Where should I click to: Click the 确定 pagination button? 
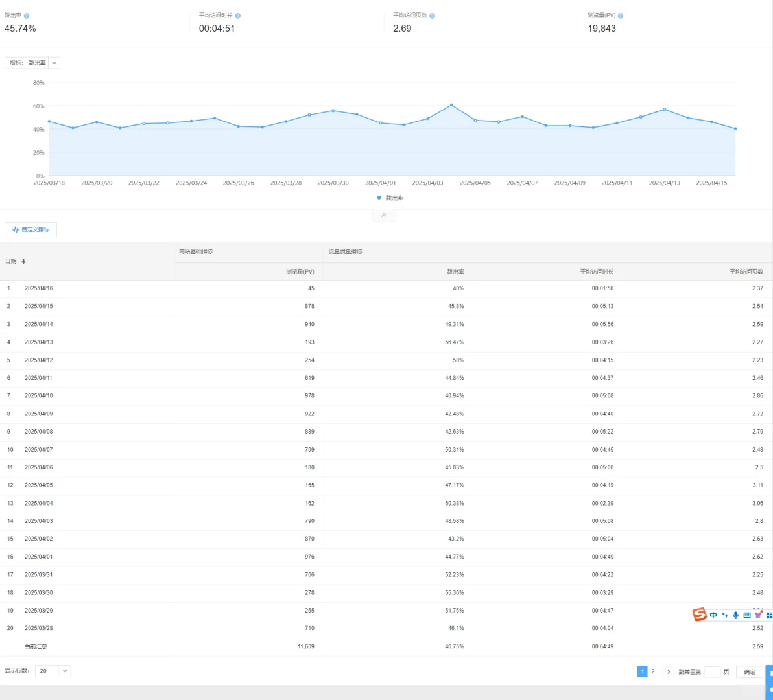pos(750,672)
